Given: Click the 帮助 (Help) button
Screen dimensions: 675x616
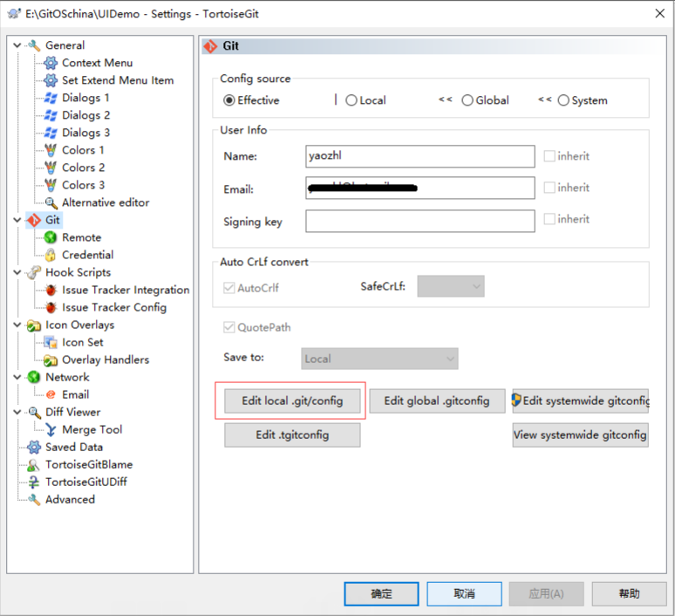Looking at the screenshot, I should coord(630,594).
